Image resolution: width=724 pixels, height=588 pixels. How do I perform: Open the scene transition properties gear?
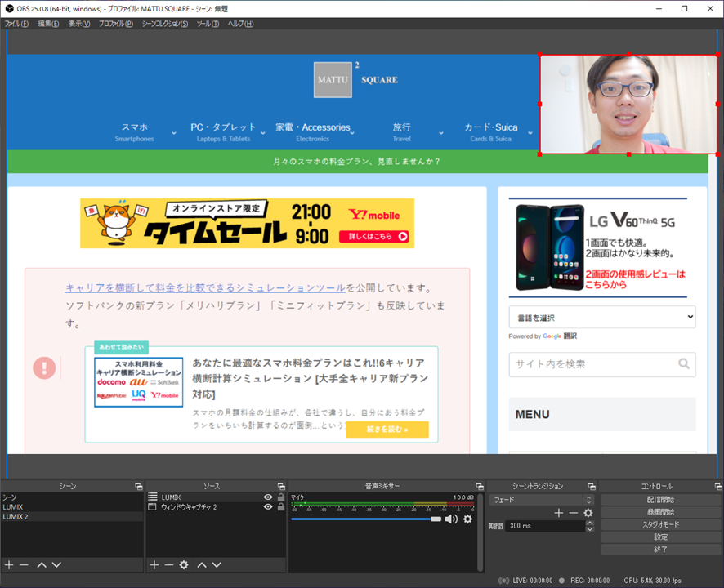pos(588,513)
